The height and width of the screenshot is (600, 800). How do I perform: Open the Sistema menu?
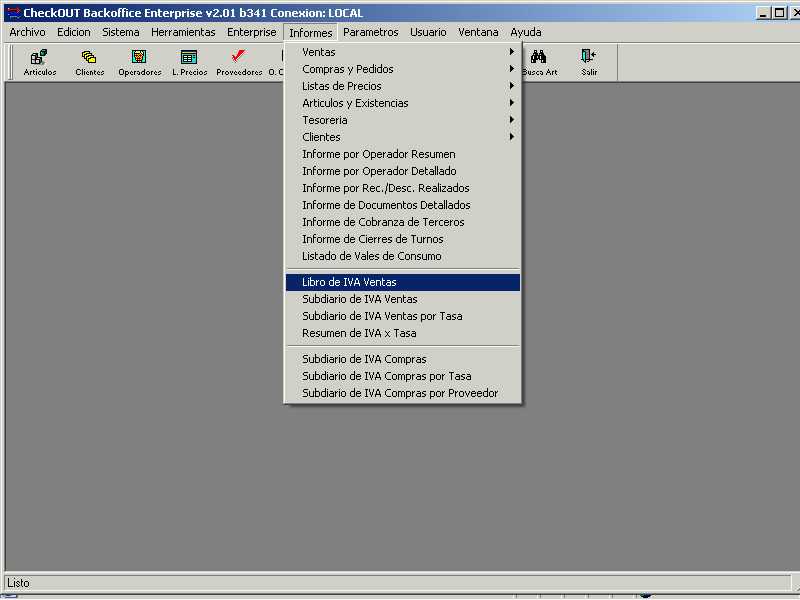click(x=120, y=32)
